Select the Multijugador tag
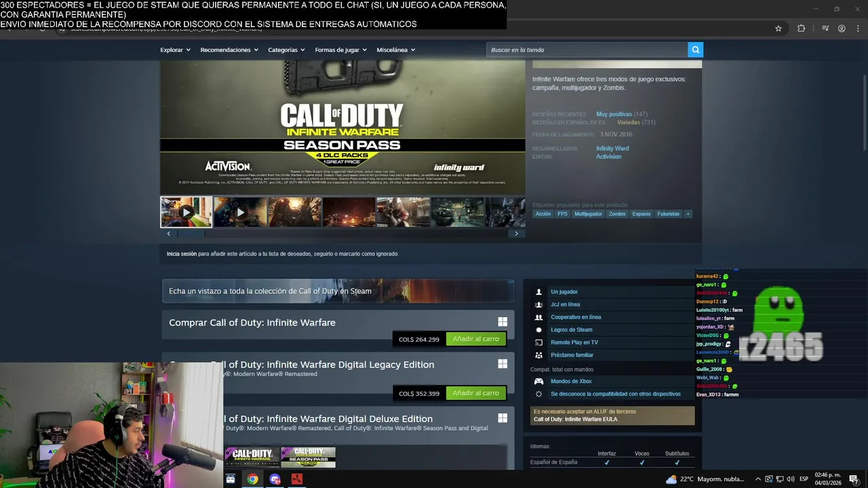The width and height of the screenshot is (868, 488). (588, 213)
